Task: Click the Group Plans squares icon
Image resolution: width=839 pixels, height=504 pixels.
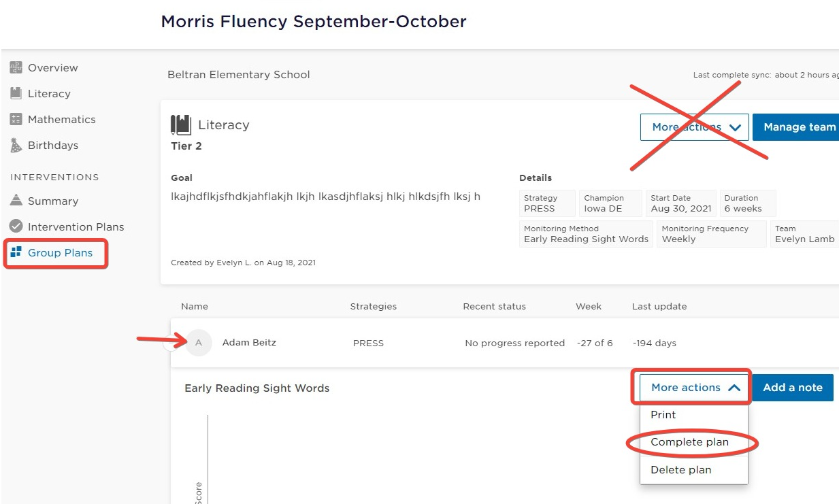Action: (x=16, y=252)
